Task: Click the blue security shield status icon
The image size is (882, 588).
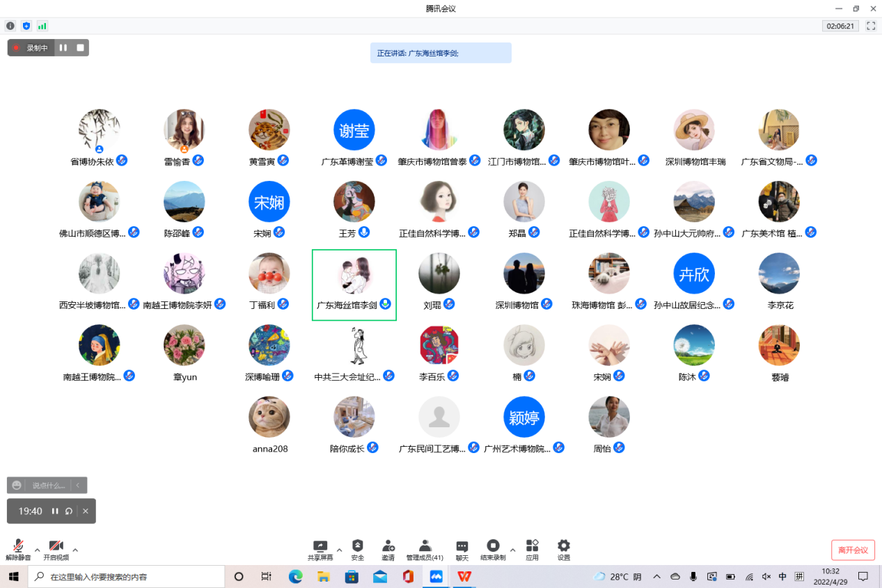Action: click(26, 26)
